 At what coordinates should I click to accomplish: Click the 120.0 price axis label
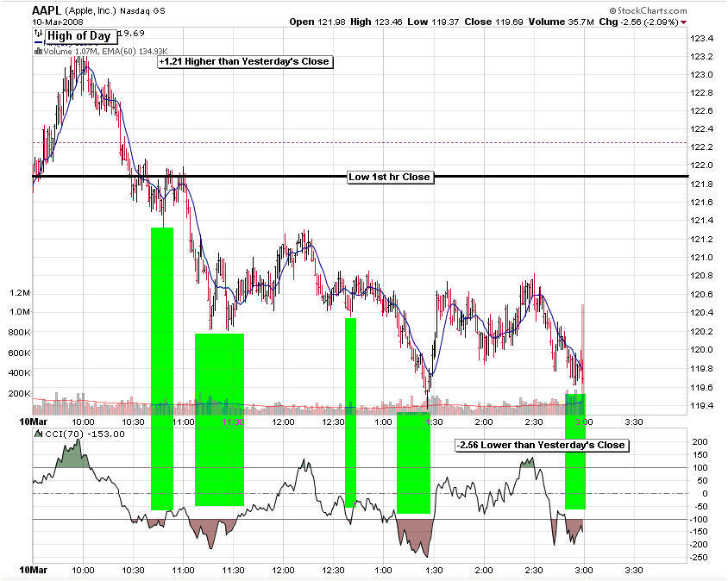tap(701, 350)
